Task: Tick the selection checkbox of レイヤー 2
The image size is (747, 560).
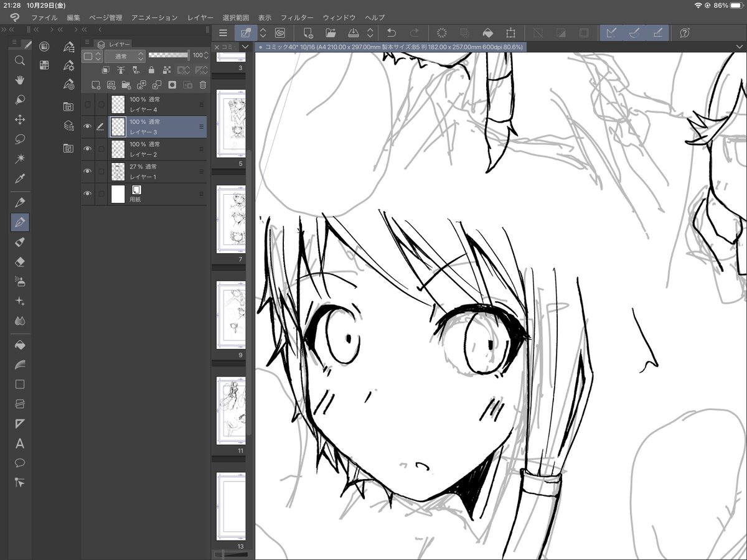Action: (101, 149)
